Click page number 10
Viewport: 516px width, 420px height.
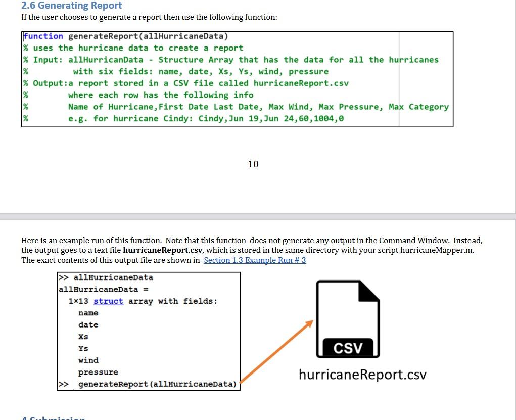coord(253,164)
